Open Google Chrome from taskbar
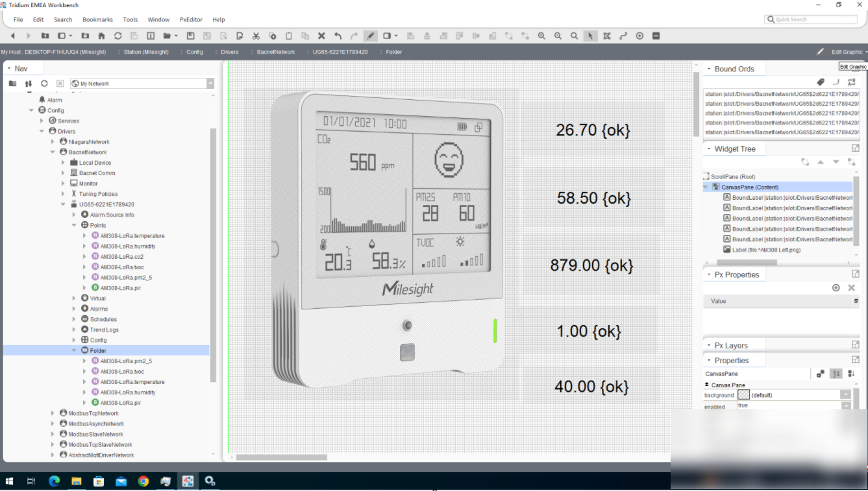868x491 pixels. click(x=143, y=481)
